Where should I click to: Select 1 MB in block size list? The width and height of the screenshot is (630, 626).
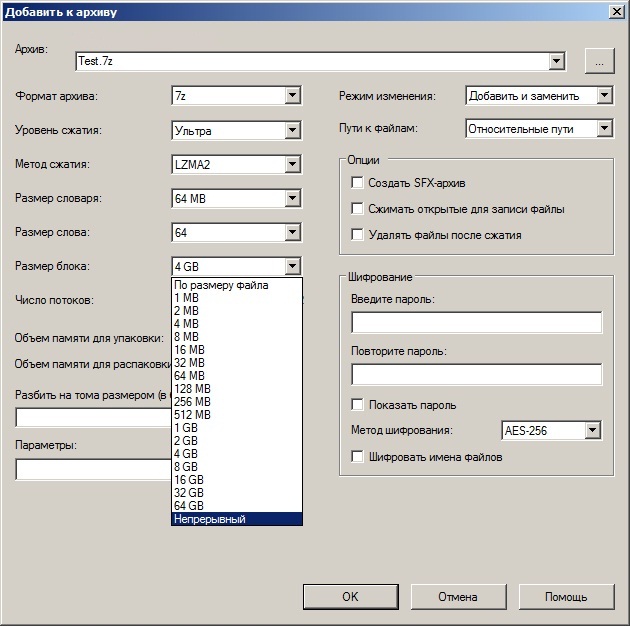237,298
